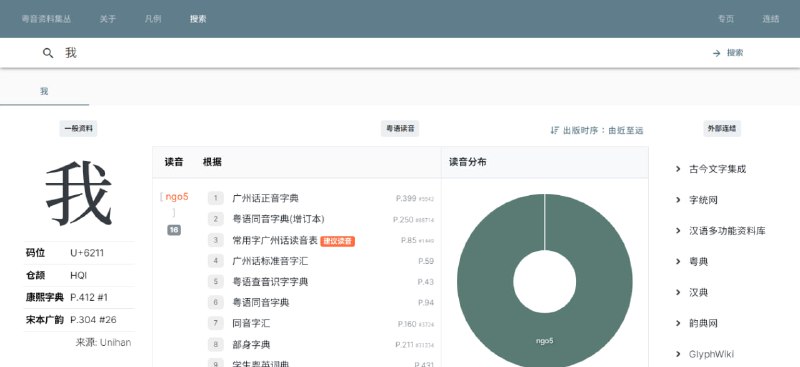Click the 外部连结 label chip
Image resolution: width=800 pixels, height=367 pixels.
(722, 129)
